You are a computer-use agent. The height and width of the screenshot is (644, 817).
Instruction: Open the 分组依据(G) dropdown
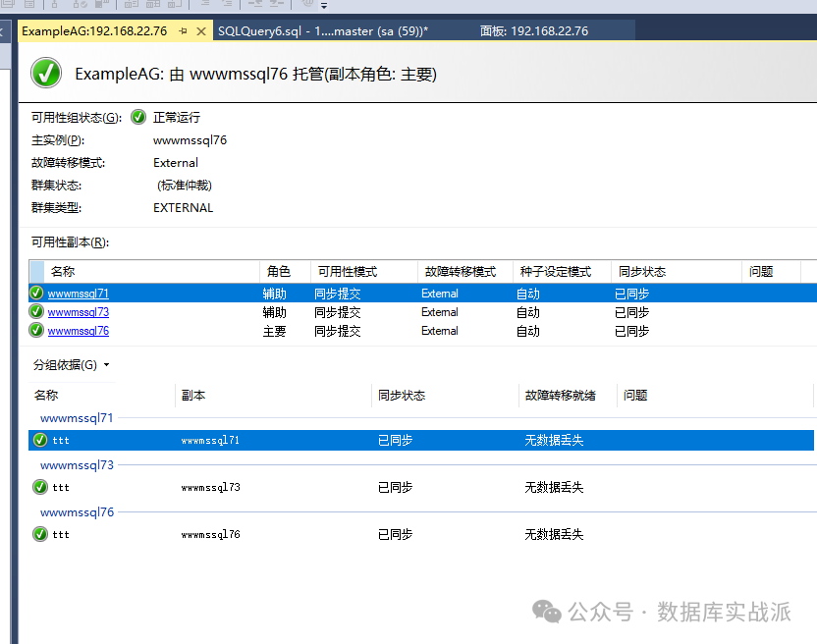click(72, 365)
